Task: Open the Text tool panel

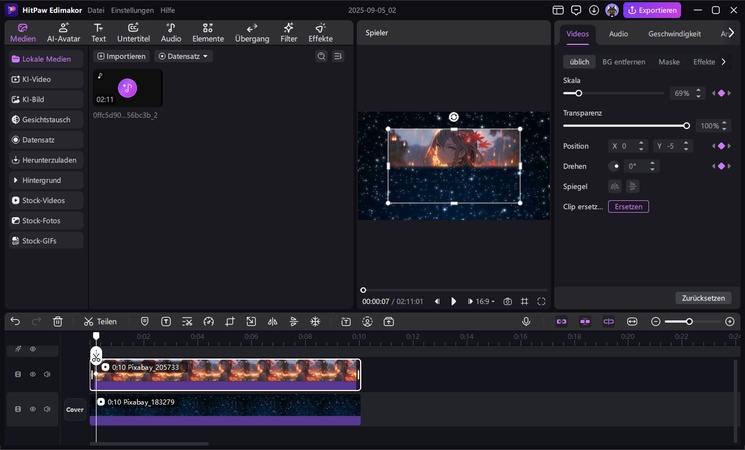Action: coord(98,33)
